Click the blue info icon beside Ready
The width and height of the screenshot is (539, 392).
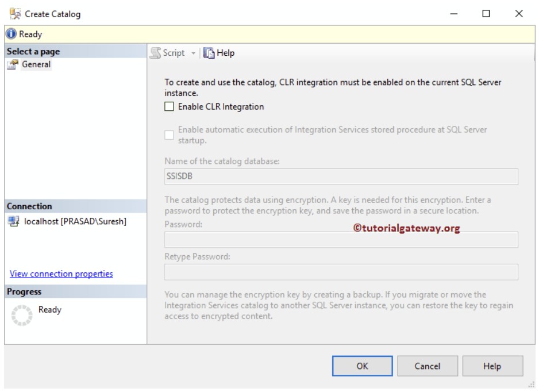coord(11,34)
